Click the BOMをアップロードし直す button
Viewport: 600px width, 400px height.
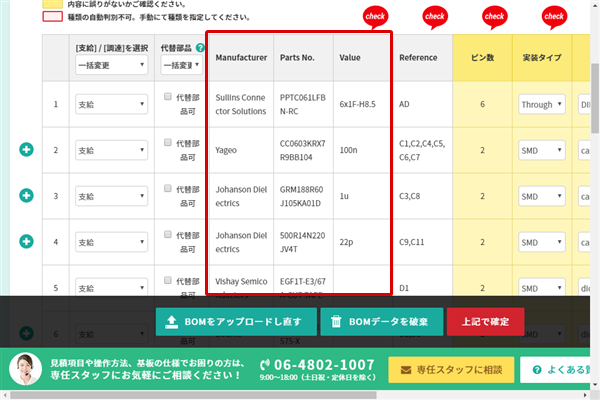[236, 322]
